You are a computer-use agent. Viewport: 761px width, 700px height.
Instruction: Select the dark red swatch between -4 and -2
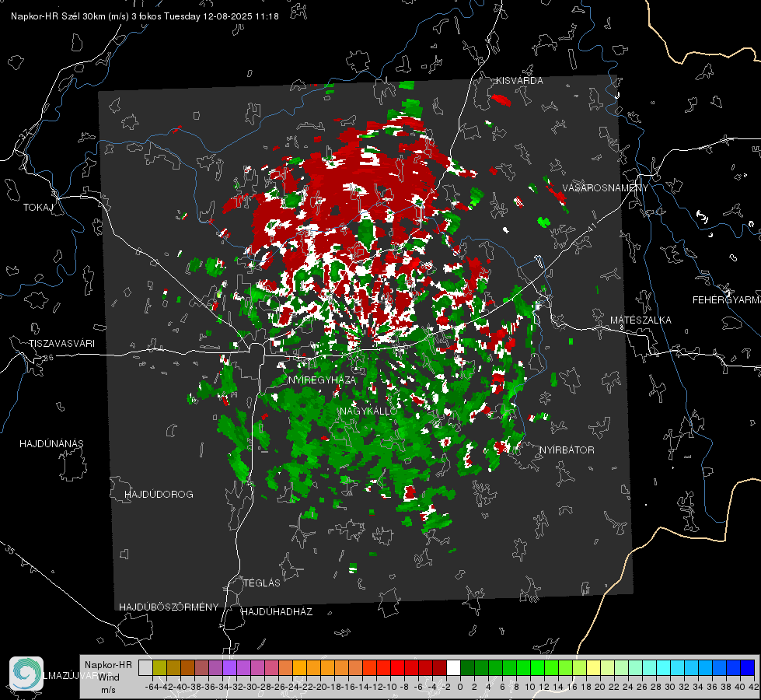point(439,667)
